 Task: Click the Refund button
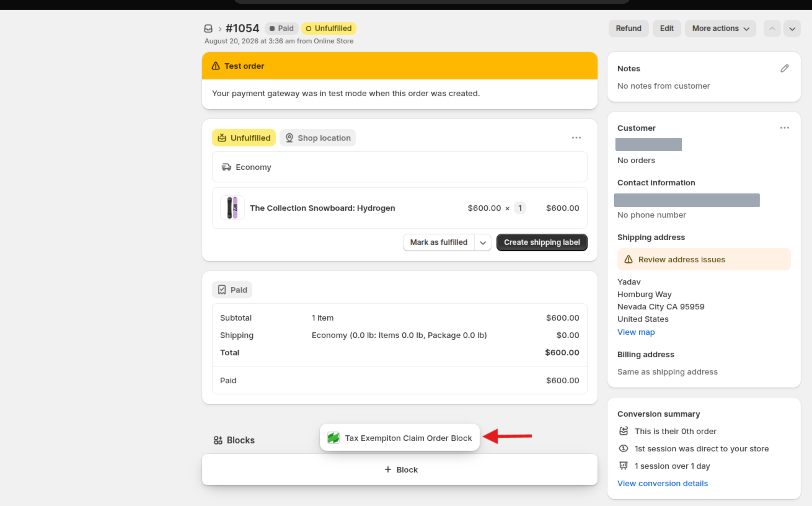point(629,29)
